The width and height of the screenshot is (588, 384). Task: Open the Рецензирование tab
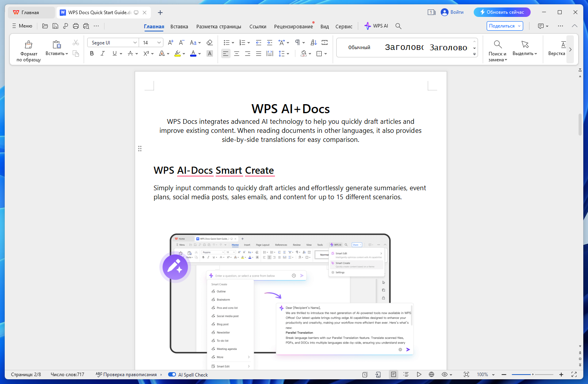293,26
